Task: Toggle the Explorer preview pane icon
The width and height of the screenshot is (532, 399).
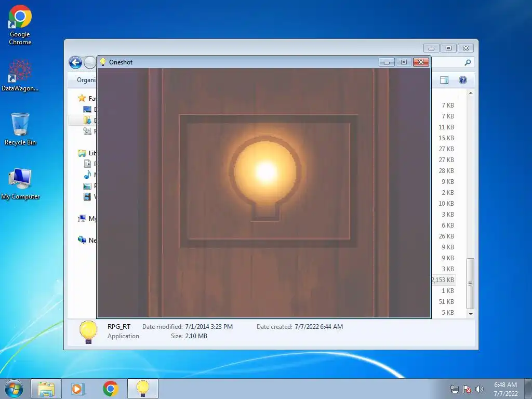Action: [x=444, y=79]
